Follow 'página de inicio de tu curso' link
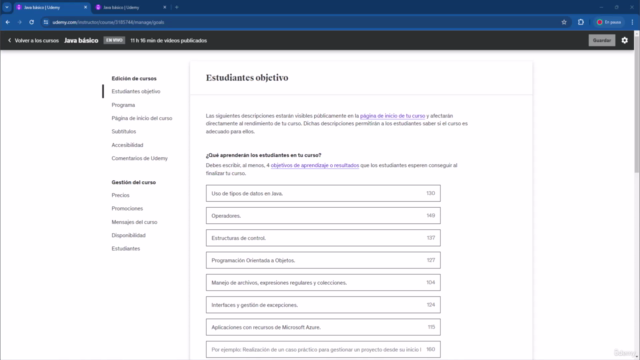 392,116
